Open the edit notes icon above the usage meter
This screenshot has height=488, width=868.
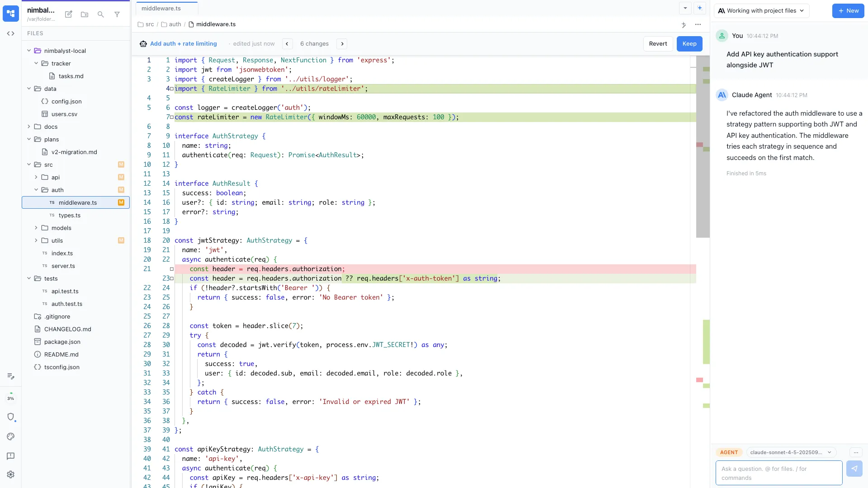[x=11, y=376]
